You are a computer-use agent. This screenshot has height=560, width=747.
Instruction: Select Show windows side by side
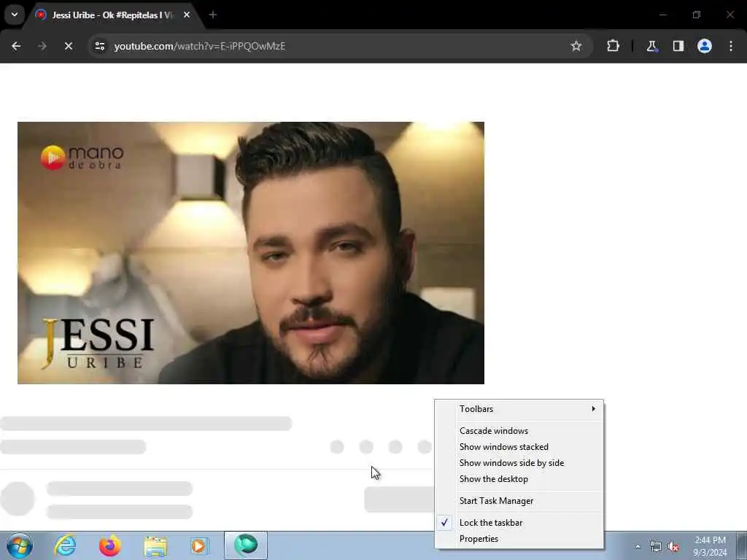[519, 463]
